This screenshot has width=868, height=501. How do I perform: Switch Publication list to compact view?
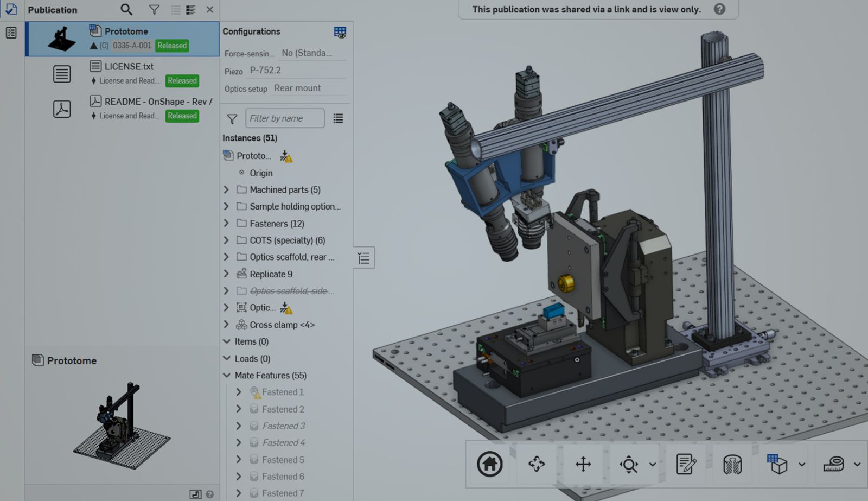pos(175,10)
